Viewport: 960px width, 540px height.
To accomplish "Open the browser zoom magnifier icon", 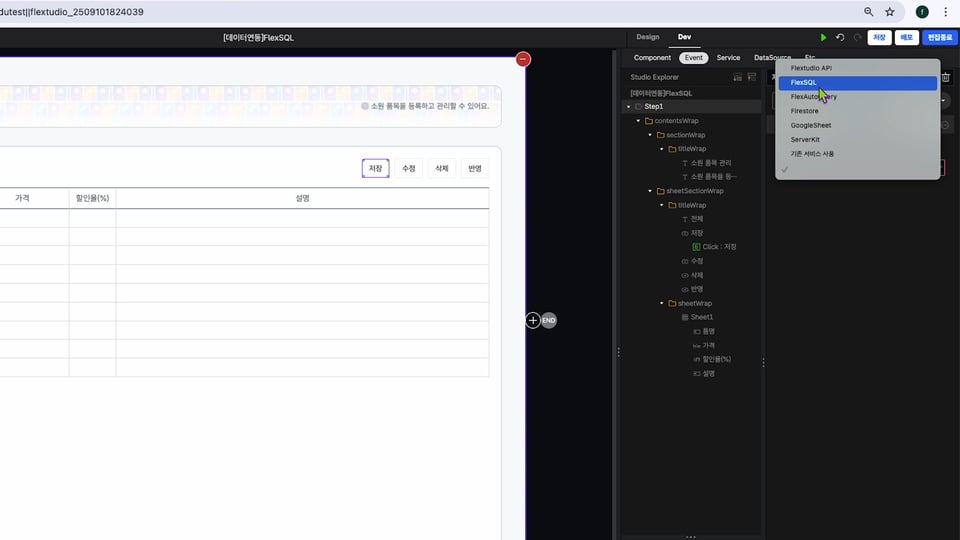I will click(868, 12).
